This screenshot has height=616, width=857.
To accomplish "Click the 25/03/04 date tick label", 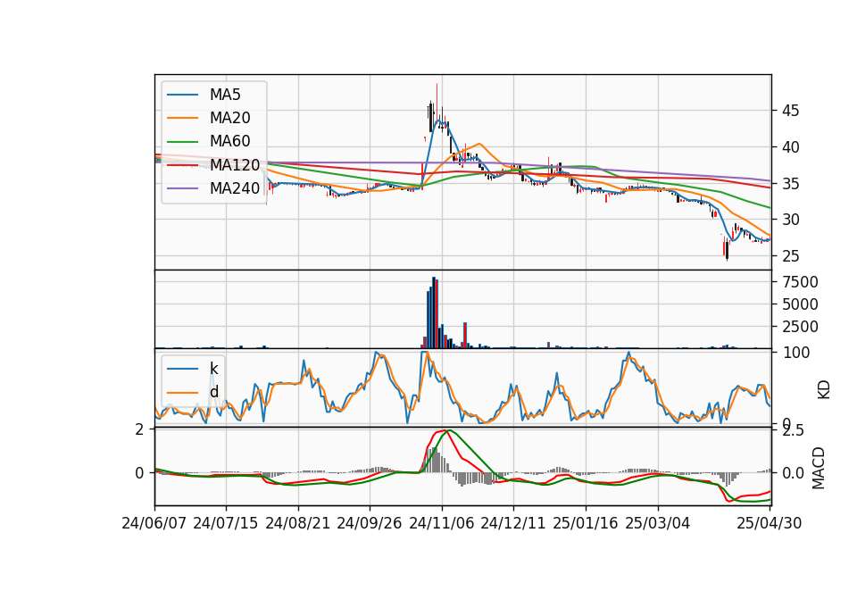I will click(658, 523).
